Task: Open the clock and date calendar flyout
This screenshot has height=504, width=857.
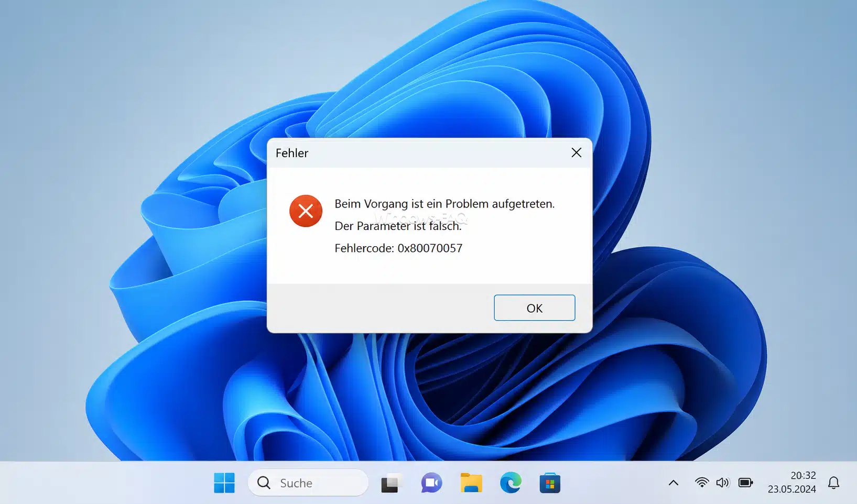Action: [x=792, y=482]
